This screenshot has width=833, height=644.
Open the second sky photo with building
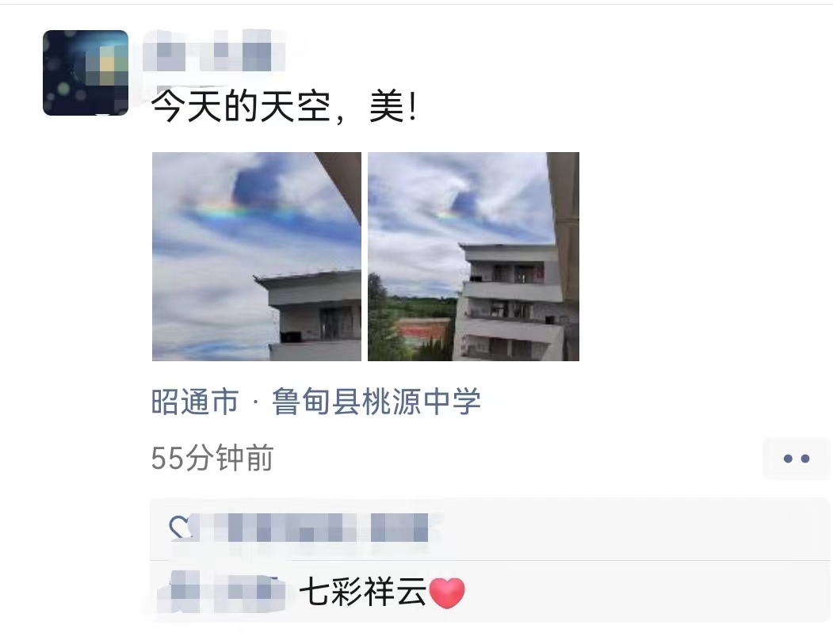(473, 257)
